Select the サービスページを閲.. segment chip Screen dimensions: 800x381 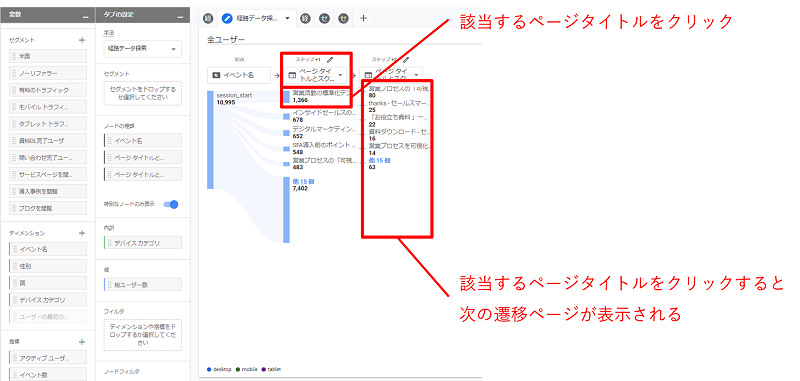(48, 174)
